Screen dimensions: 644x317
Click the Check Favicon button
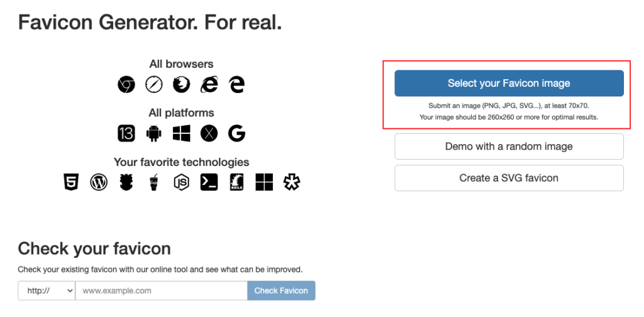tap(281, 291)
